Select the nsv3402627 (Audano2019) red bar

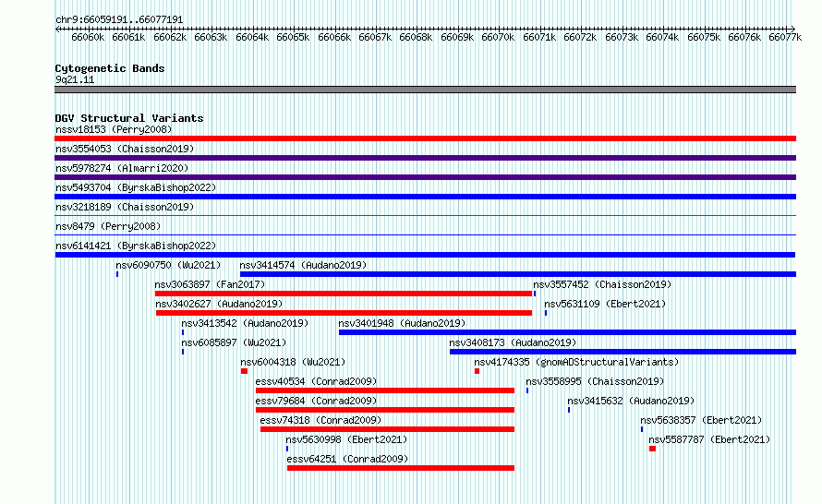click(344, 313)
